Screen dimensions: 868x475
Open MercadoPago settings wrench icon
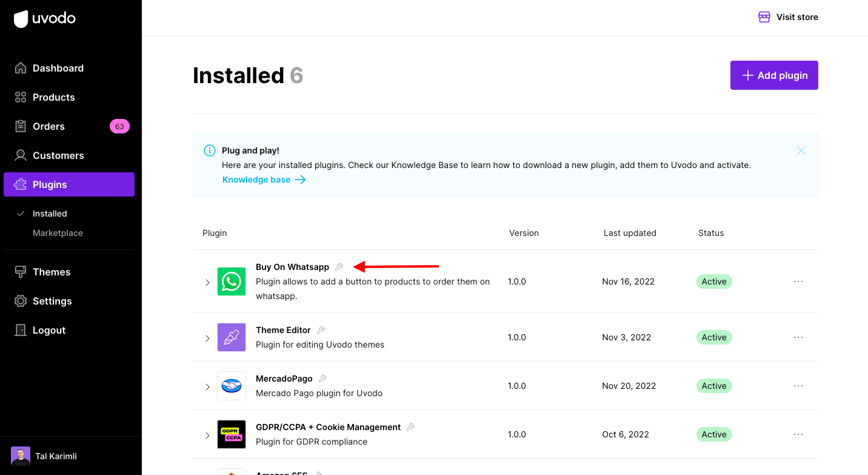(x=323, y=379)
